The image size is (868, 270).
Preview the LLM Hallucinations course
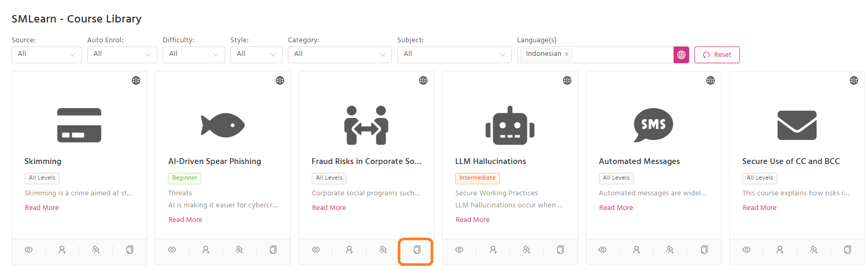(x=459, y=250)
